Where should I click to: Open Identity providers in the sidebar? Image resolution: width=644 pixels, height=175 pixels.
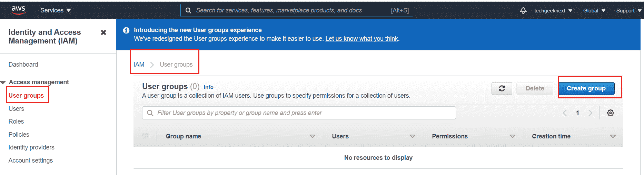coord(31,147)
